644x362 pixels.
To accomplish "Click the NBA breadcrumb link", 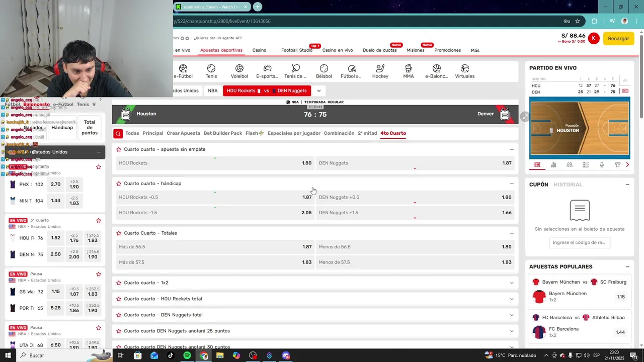I will pyautogui.click(x=213, y=90).
